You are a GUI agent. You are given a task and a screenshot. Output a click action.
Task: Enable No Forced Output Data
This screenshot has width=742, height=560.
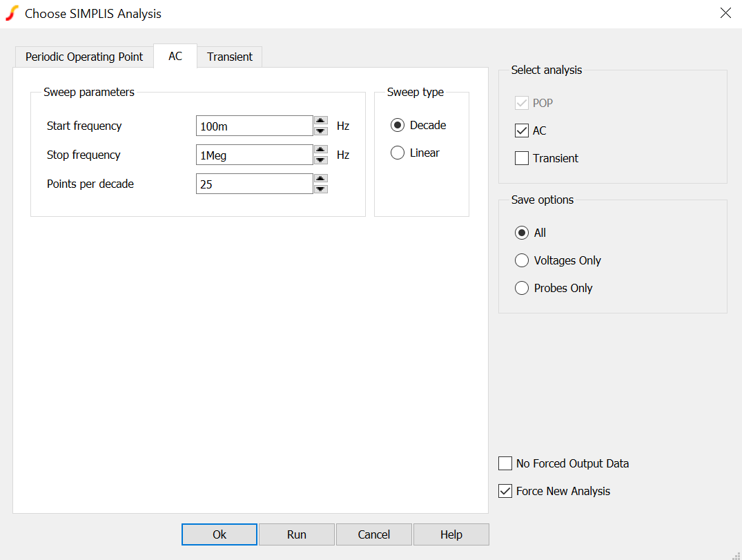[505, 463]
